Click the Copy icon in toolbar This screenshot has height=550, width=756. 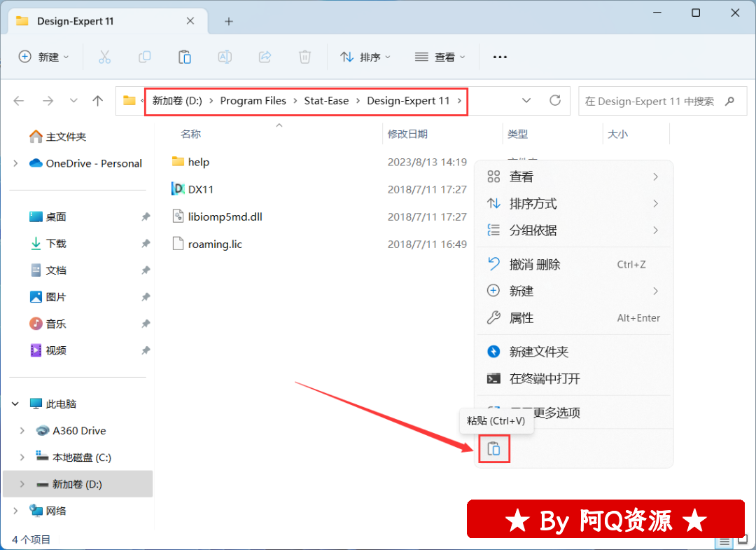[145, 57]
